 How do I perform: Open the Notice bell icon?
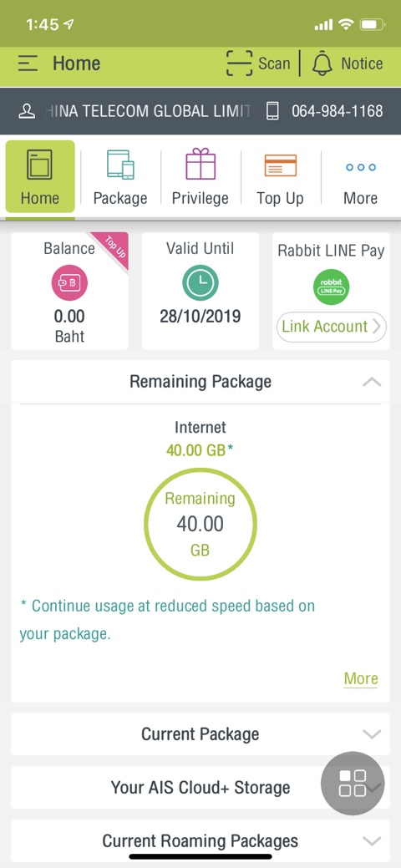click(322, 63)
